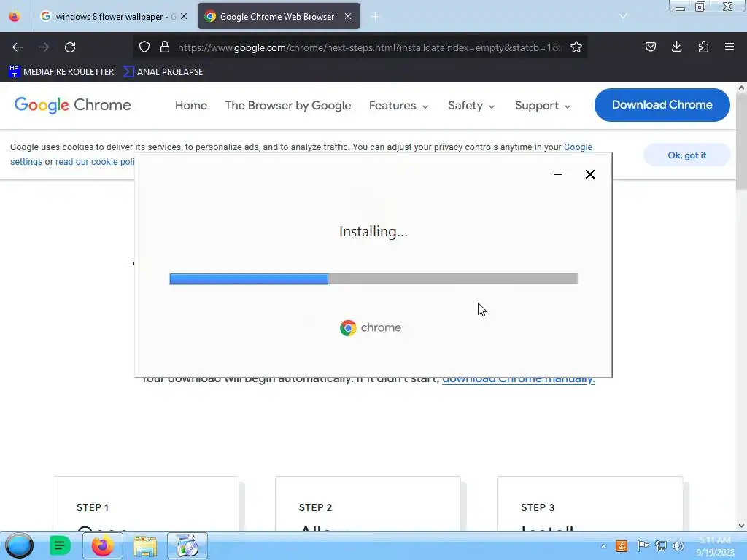Open the Firefox downloads panel
This screenshot has width=747, height=560.
pyautogui.click(x=676, y=47)
